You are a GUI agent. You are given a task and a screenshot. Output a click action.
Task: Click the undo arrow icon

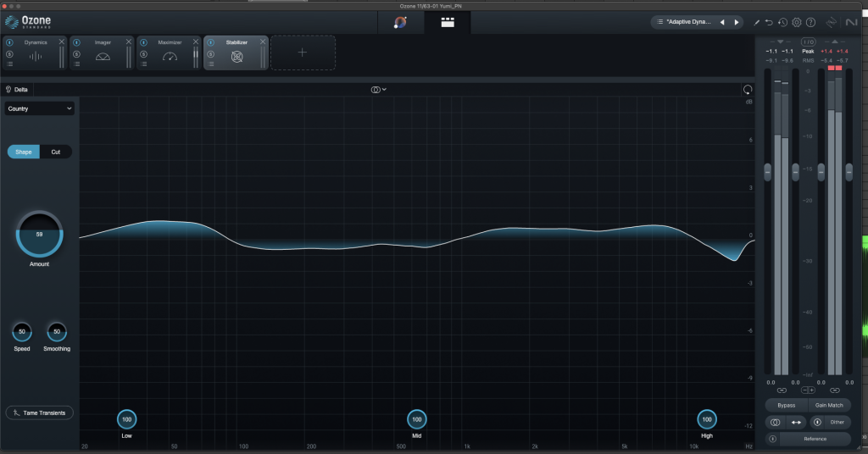click(769, 22)
